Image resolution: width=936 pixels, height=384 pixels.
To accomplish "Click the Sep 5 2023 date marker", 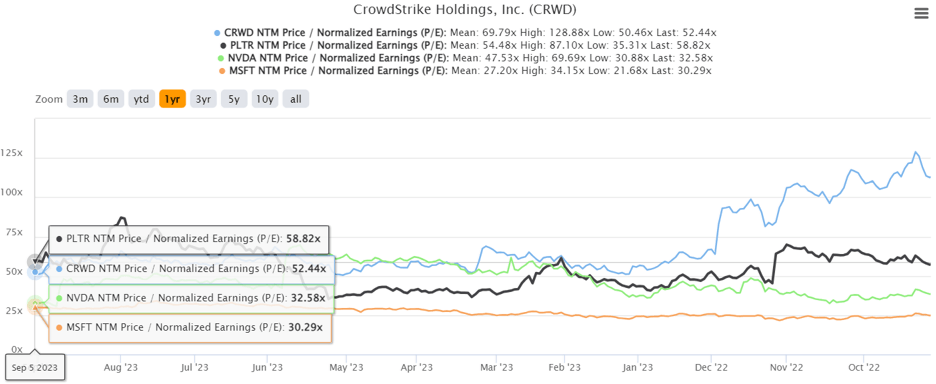I will (x=35, y=368).
